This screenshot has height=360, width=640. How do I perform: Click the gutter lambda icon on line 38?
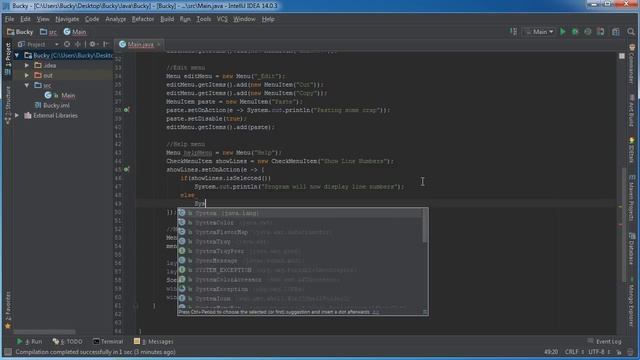click(127, 110)
